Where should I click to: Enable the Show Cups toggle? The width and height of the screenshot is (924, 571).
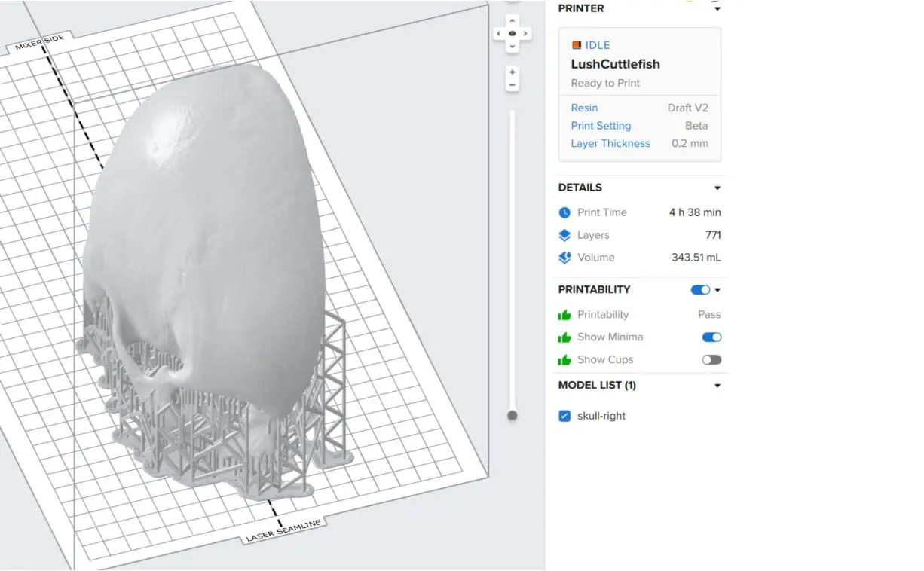pos(711,360)
